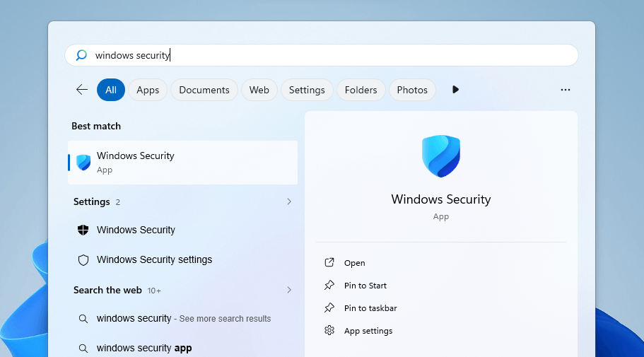The image size is (644, 357).
Task: Choose Pin to taskbar
Action: tap(370, 308)
